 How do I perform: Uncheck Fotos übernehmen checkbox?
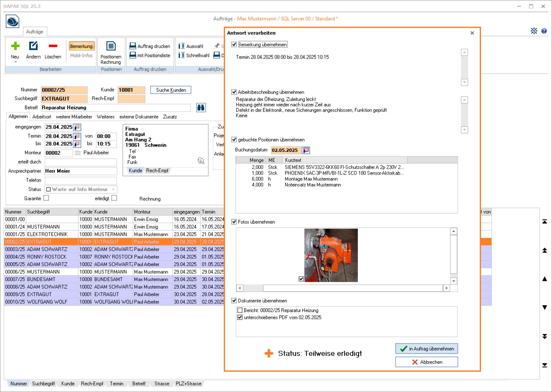pyautogui.click(x=234, y=222)
